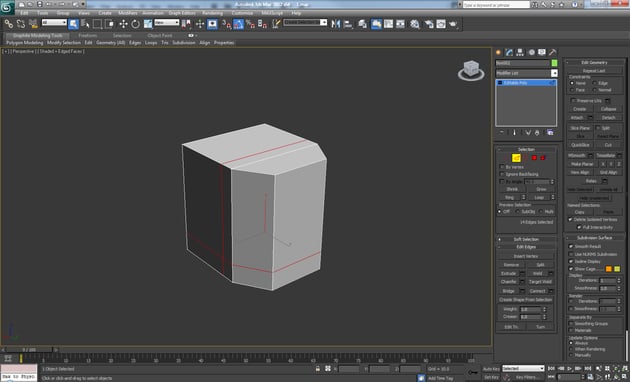Click the green object color swatch
Image resolution: width=630 pixels, height=382 pixels.
tap(554, 63)
